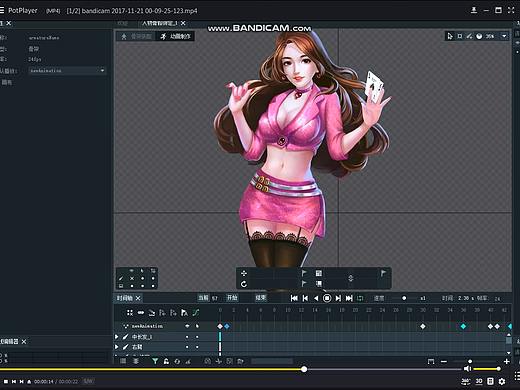Click the flag-with-cursor icon in the timeline toolbar
520x390 pixels.
tap(184, 313)
